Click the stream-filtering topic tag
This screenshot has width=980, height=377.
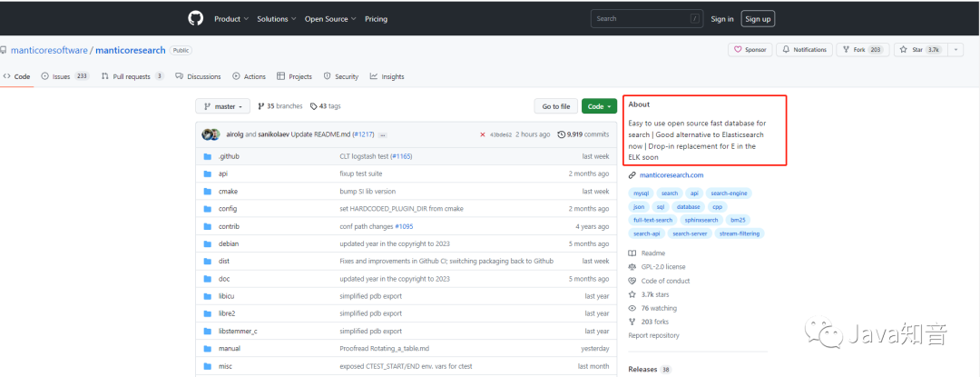click(739, 233)
